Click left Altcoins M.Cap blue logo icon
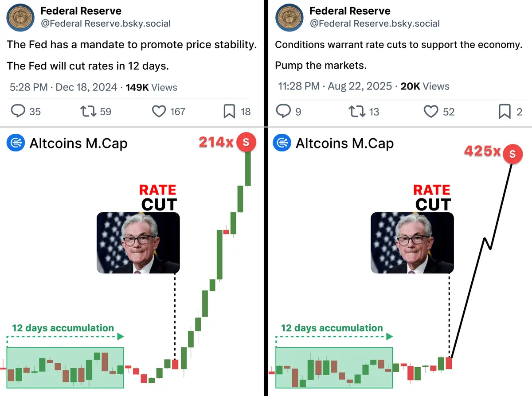The height and width of the screenshot is (396, 532). pyautogui.click(x=16, y=143)
